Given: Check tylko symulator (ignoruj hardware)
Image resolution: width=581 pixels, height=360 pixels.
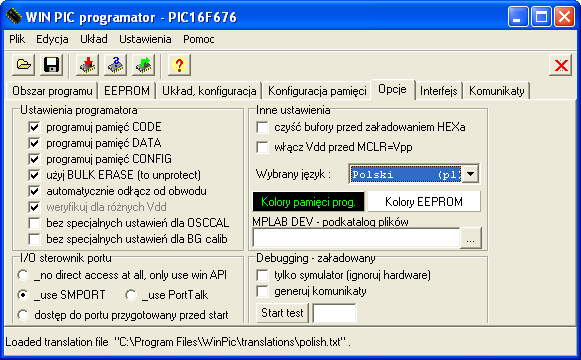Looking at the screenshot, I should pyautogui.click(x=262, y=275).
